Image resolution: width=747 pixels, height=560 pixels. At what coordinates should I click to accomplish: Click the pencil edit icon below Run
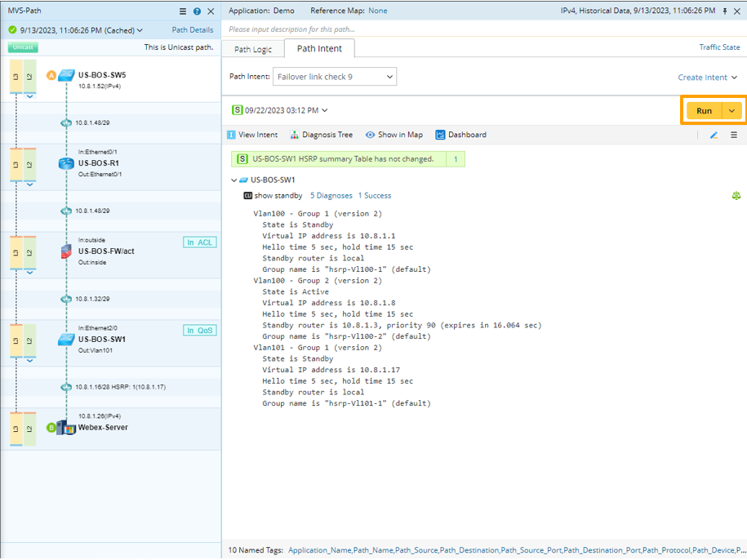tap(714, 135)
